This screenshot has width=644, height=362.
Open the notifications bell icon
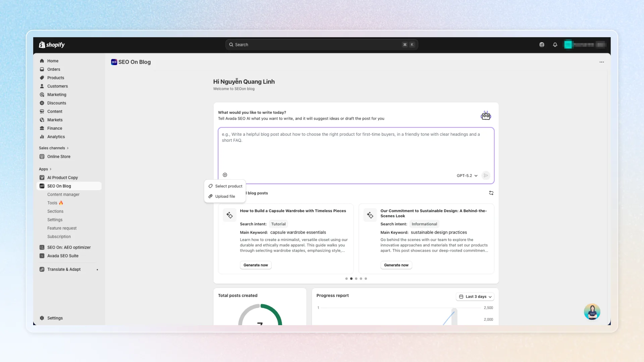[x=555, y=45]
